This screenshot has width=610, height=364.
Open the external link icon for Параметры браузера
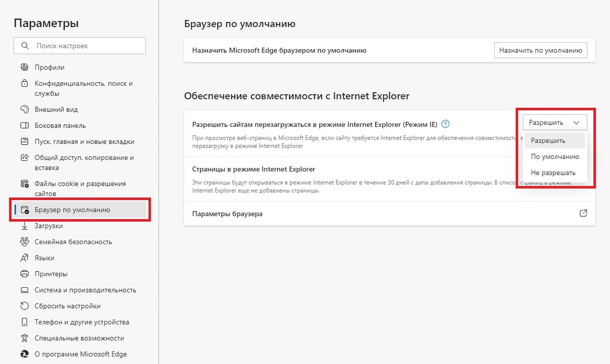click(584, 213)
